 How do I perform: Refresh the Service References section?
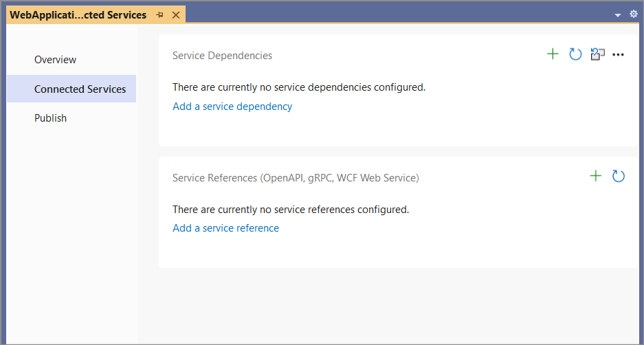619,177
